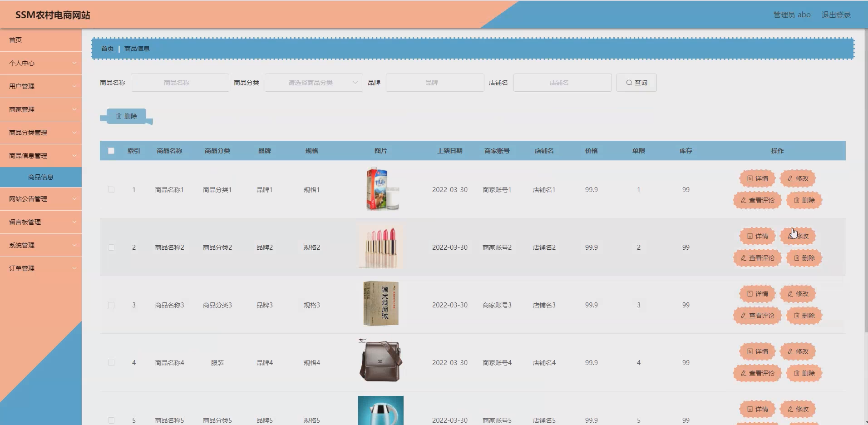Image resolution: width=868 pixels, height=425 pixels.
Task: Edit the 商品名称4 row via 修改
Action: pyautogui.click(x=798, y=351)
